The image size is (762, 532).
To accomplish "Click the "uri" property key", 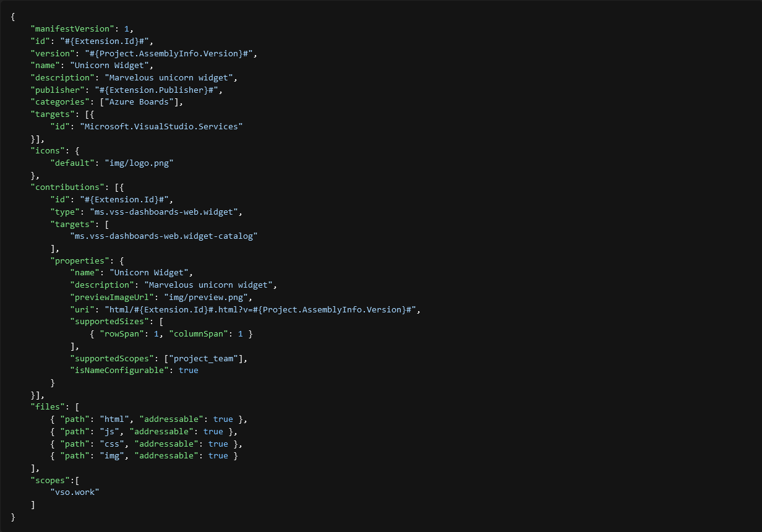I will [82, 309].
